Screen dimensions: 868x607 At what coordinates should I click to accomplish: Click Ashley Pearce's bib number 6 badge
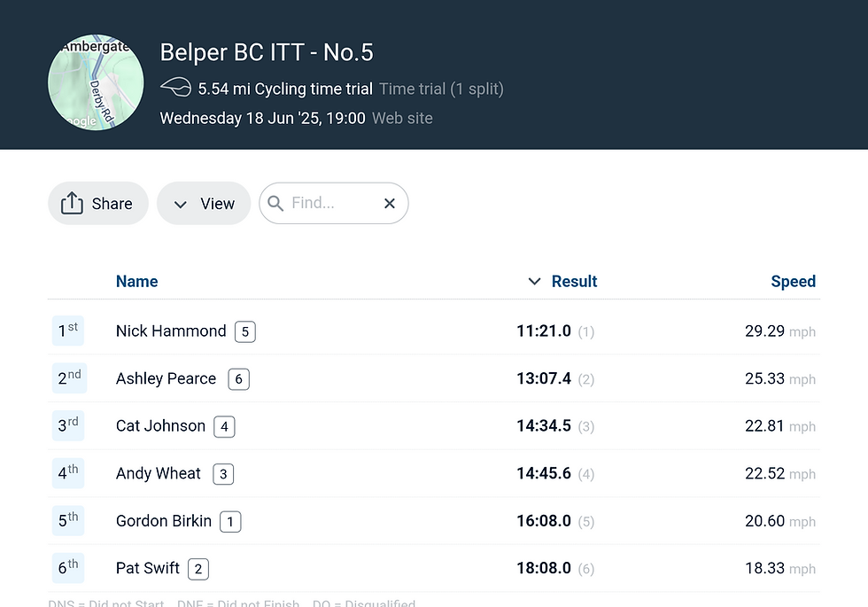click(238, 379)
